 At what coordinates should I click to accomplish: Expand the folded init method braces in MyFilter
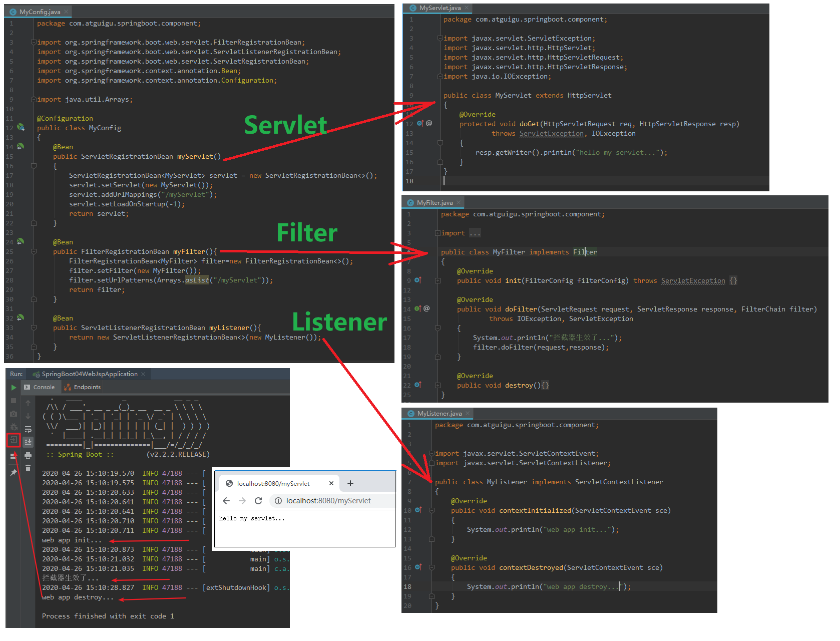click(733, 280)
